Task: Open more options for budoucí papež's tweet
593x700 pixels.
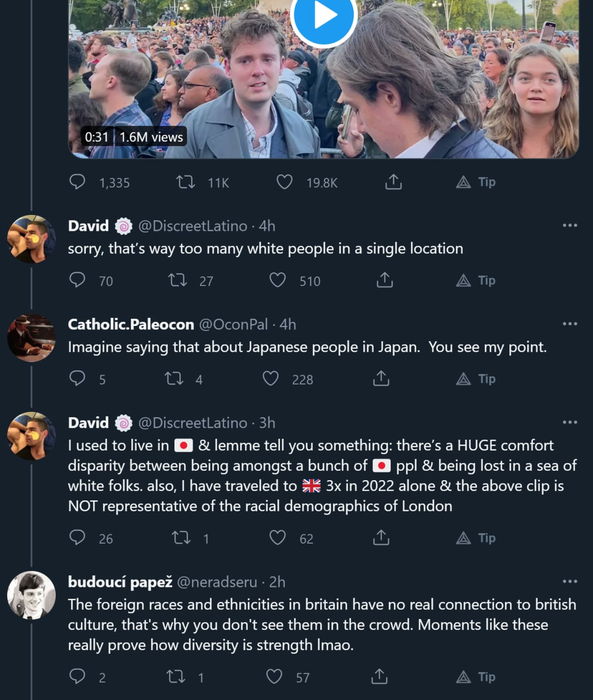Action: [569, 581]
